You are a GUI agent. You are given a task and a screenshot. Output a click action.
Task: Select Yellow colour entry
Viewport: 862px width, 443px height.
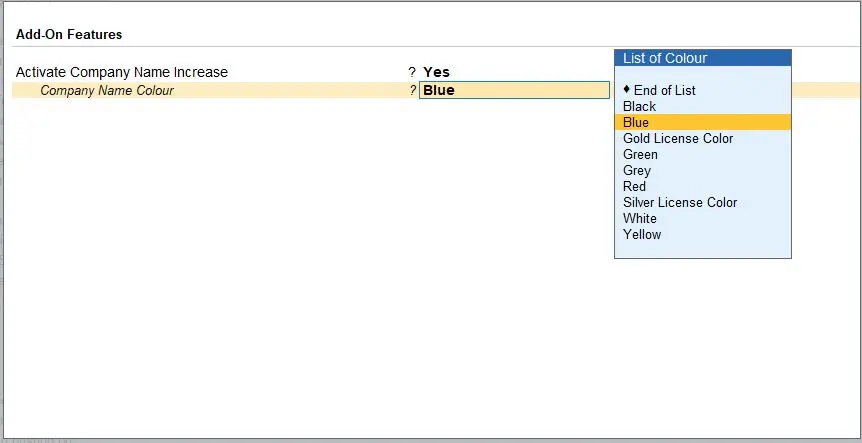tap(702, 234)
